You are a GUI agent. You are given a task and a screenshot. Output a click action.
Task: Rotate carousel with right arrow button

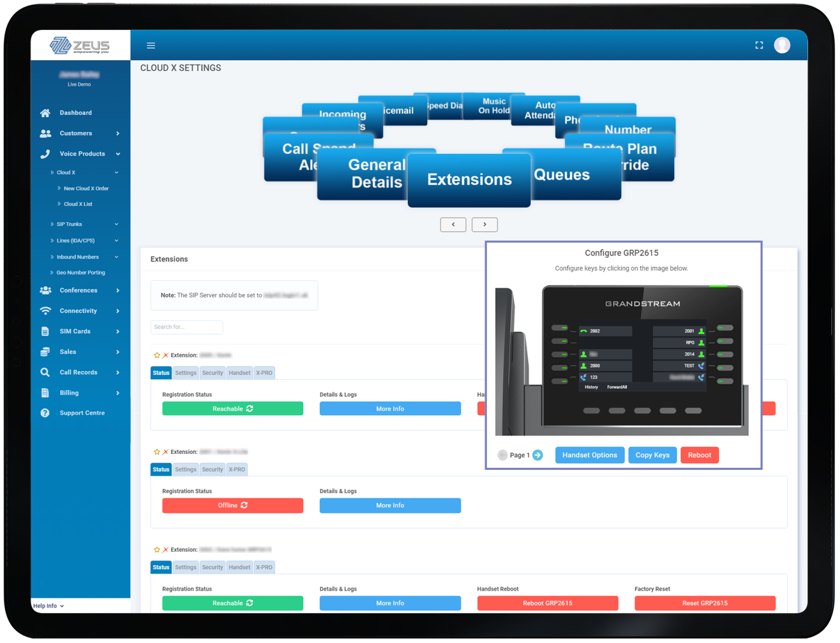pos(484,225)
